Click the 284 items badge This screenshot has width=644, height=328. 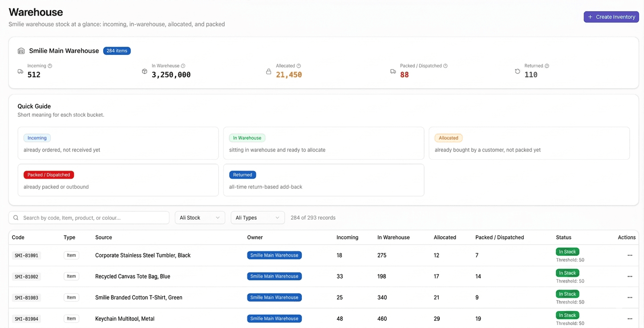pos(117,51)
